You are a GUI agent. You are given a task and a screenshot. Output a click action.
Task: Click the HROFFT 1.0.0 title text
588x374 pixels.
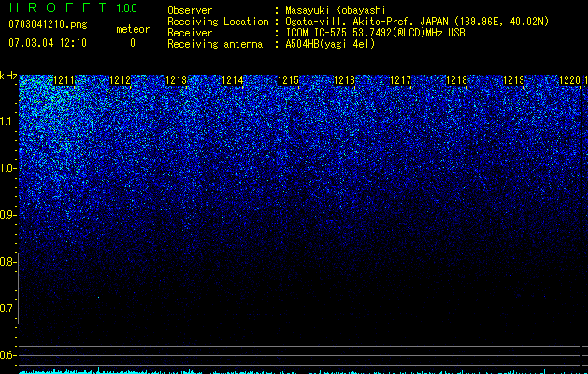pos(73,7)
